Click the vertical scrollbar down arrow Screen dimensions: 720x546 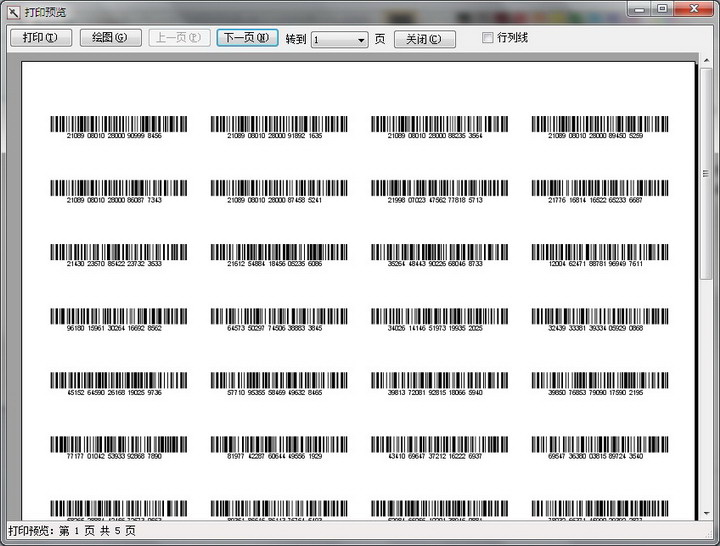[706, 513]
